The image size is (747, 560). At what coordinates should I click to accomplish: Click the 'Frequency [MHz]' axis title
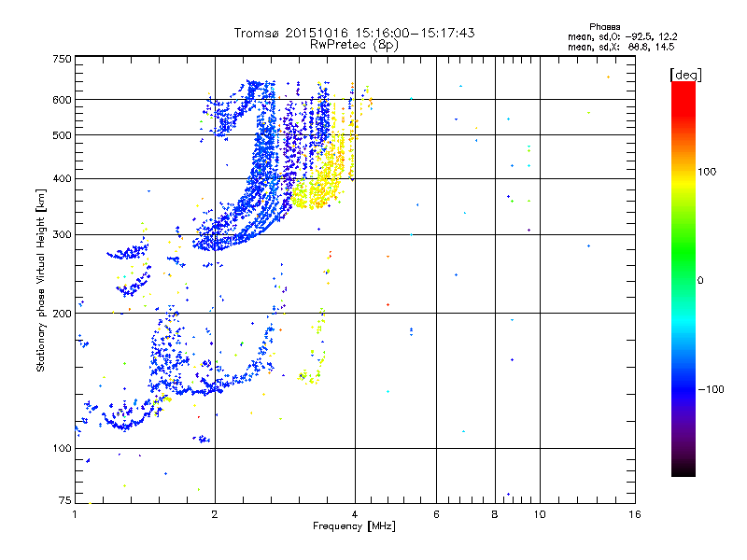pos(354,526)
